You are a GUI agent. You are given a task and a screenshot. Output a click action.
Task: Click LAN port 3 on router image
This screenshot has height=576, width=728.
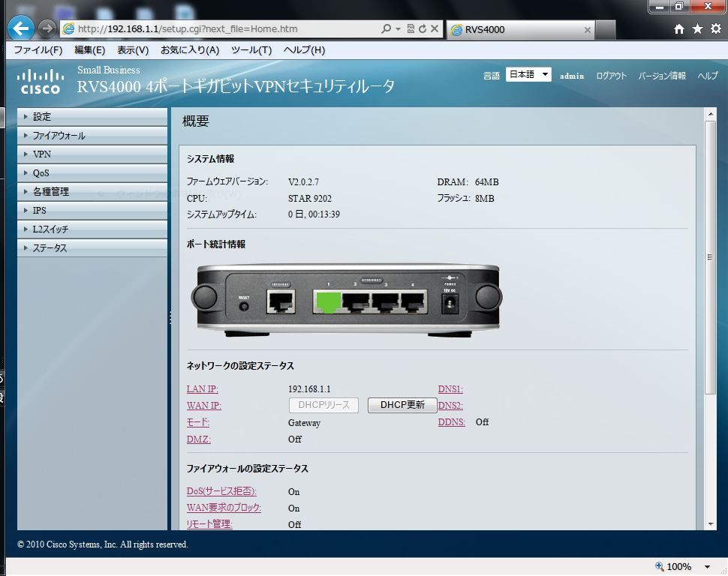[385, 302]
